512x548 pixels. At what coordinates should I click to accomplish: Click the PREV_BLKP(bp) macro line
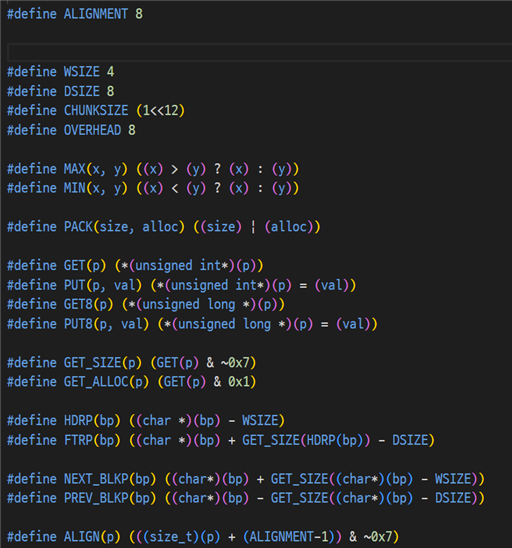tap(246, 498)
